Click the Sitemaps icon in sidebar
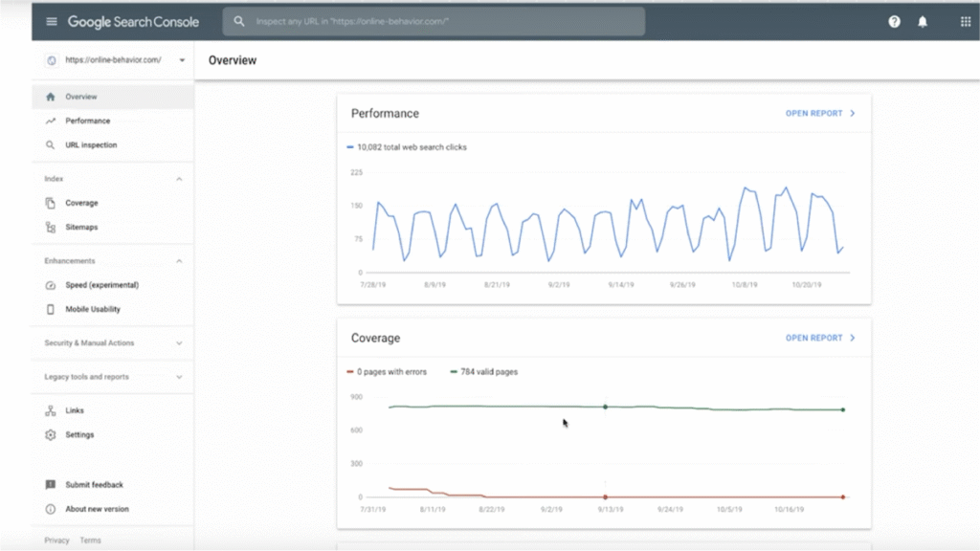Screen dimensions: 980x551 [51, 228]
